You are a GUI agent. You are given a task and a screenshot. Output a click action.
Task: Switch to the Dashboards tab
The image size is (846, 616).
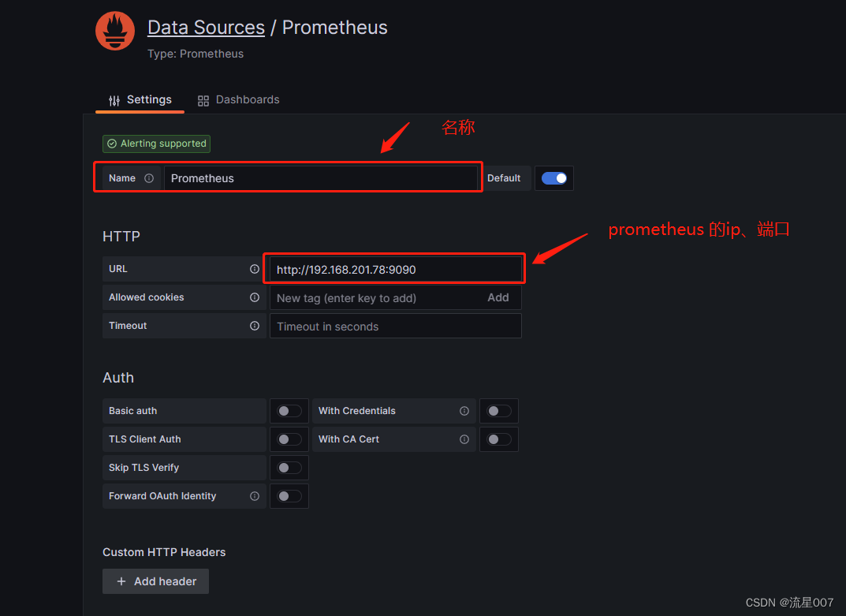coord(238,99)
